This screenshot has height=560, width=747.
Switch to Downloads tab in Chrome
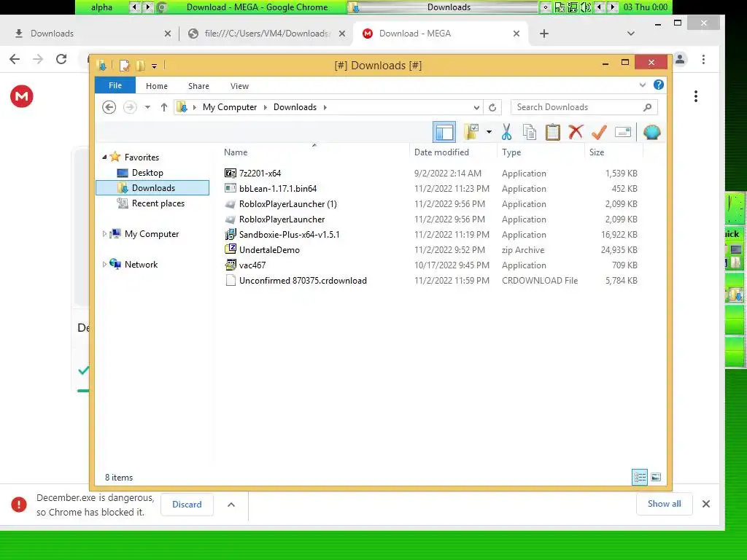coord(91,34)
